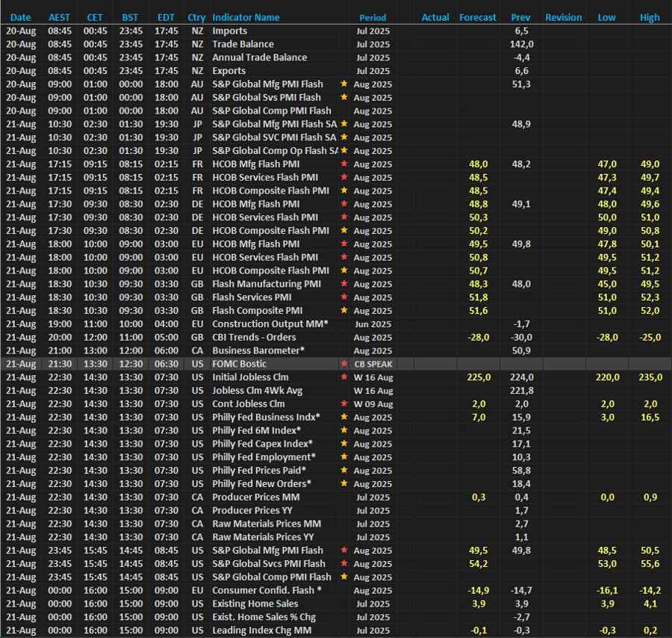Click the yellow star on Flash Composite PMI row

click(x=344, y=311)
